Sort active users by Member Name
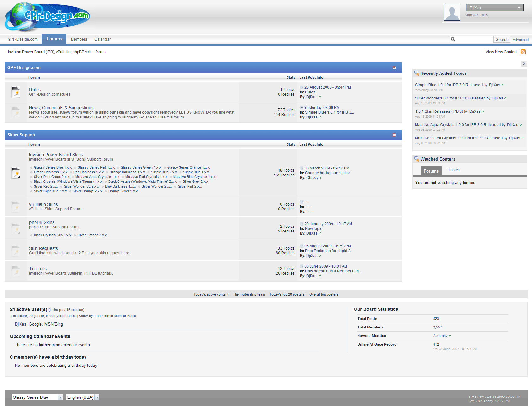 pos(125,316)
